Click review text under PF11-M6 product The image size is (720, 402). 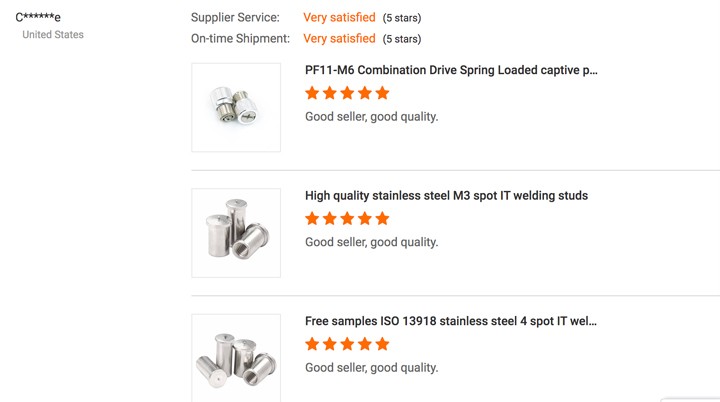(371, 117)
